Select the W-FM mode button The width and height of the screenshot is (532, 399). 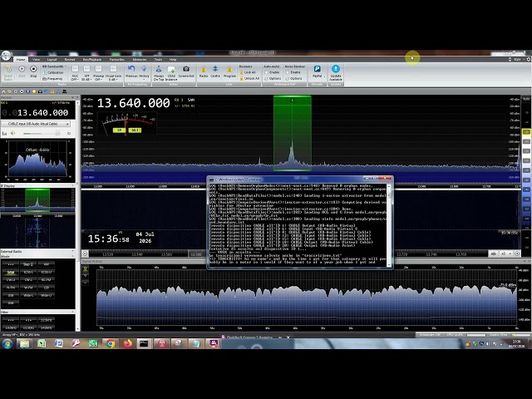pyautogui.click(x=28, y=288)
